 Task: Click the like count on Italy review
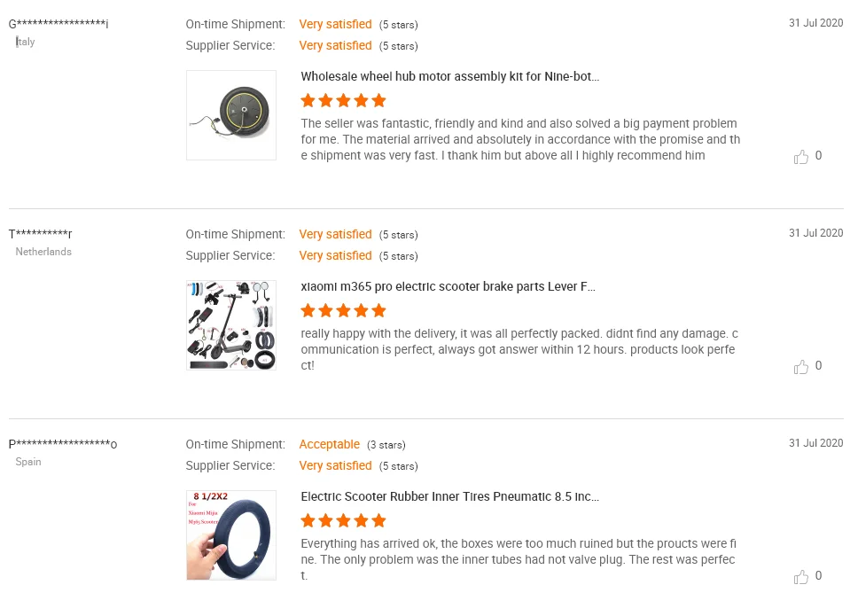(x=818, y=156)
